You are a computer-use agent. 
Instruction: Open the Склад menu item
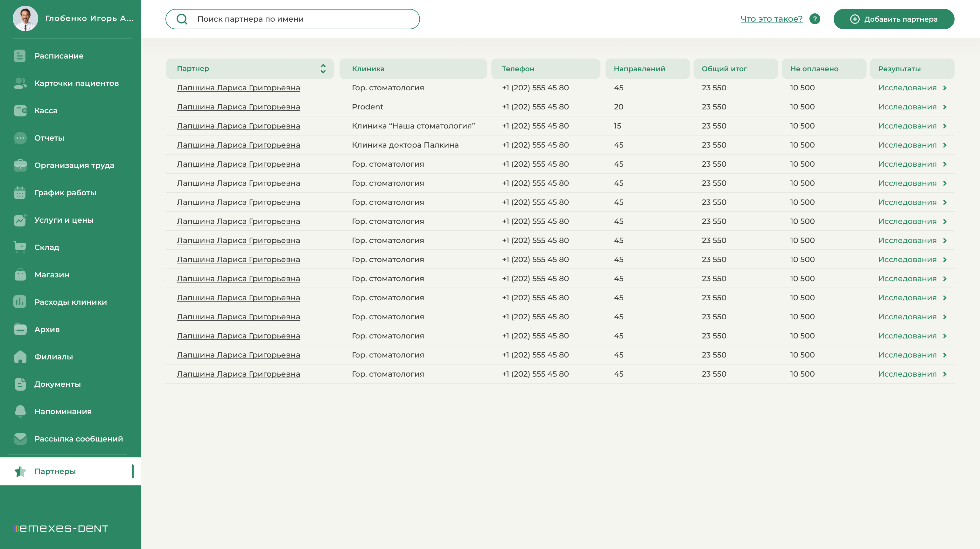tap(46, 247)
